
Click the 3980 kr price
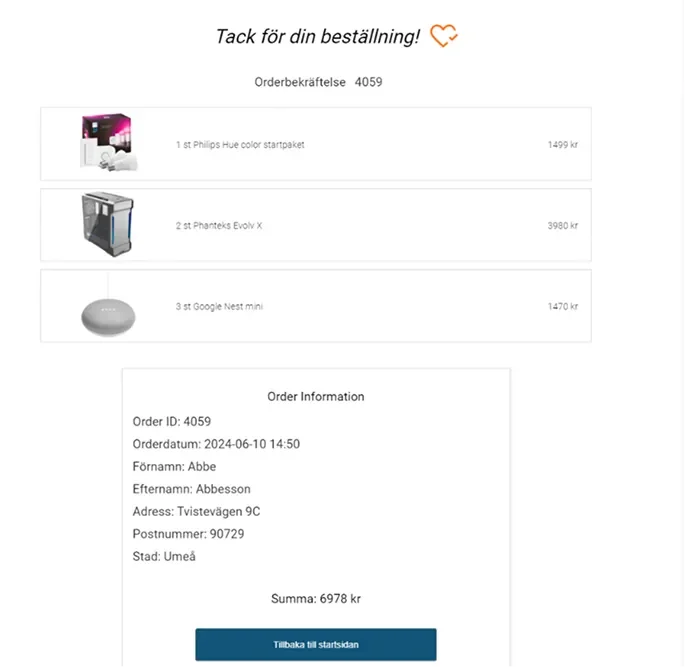tap(562, 226)
